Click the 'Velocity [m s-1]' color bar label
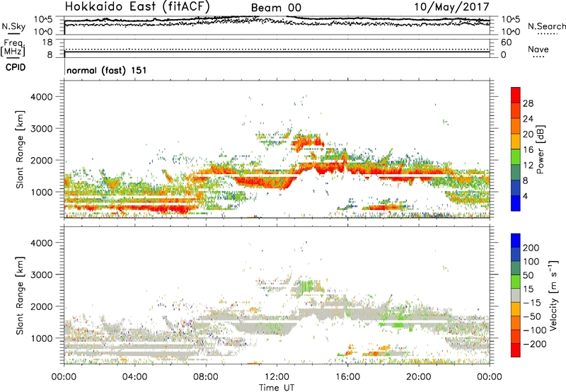The width and height of the screenshot is (566, 392). click(553, 295)
